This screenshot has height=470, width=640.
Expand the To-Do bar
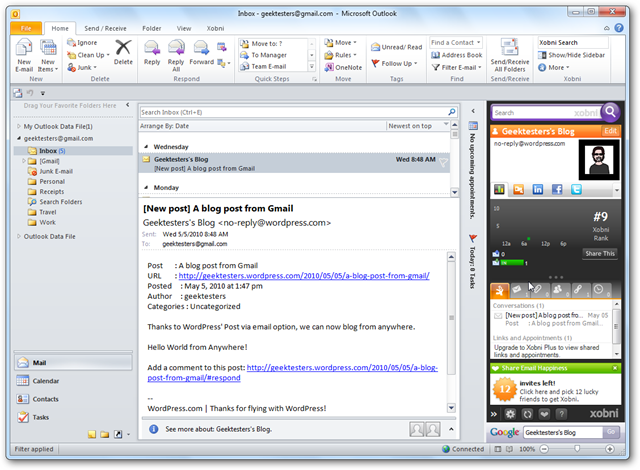coord(473,111)
